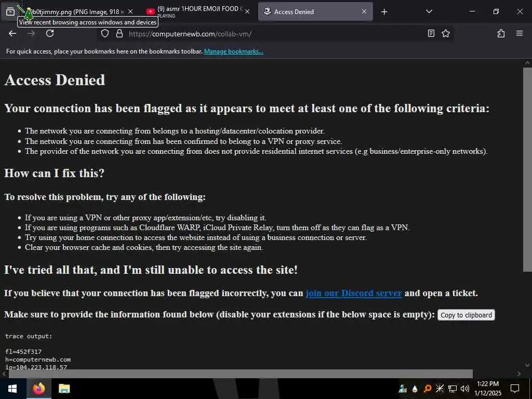Click the white asterisk tray icon
Image resolution: width=532 pixels, height=399 pixels.
pos(440,389)
